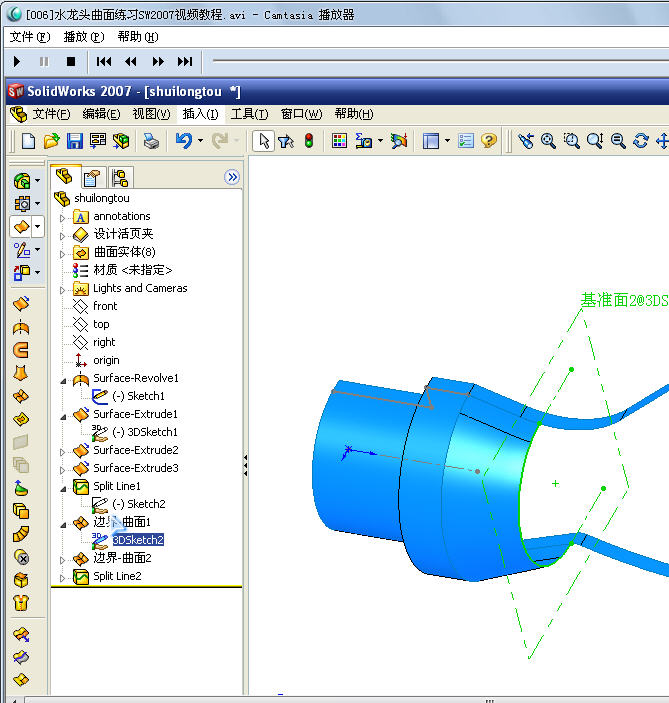Click the Open file folder icon

click(52, 141)
